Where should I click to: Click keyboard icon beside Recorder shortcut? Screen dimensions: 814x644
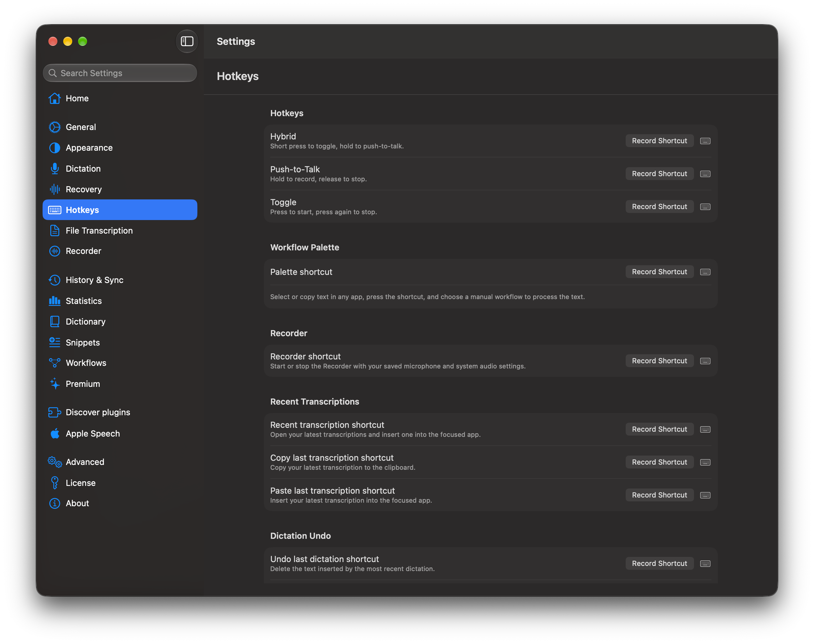705,361
